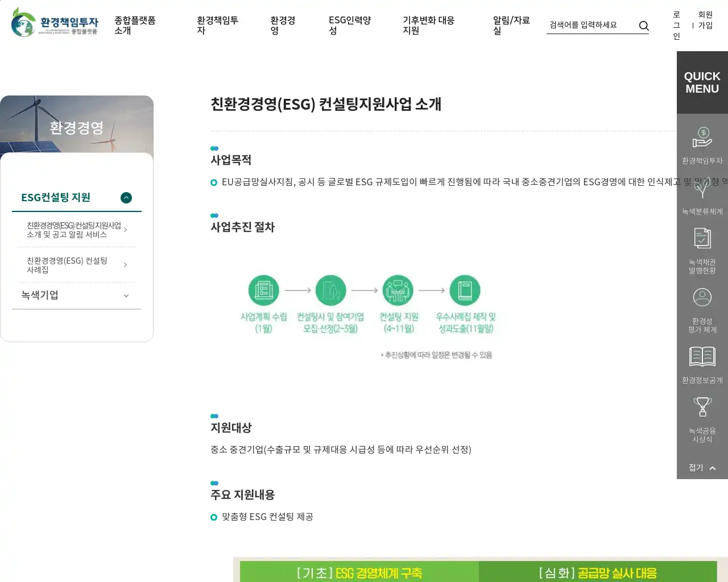Open 녹색채권 발행현황 clipboard icon
Screen dimensions: 728x582
[702, 239]
